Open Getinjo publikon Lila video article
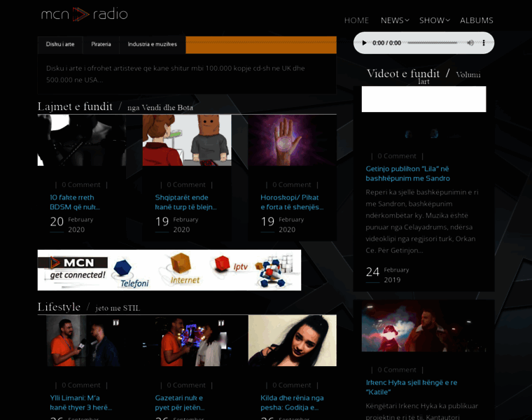532x420 pixels. [x=408, y=174]
